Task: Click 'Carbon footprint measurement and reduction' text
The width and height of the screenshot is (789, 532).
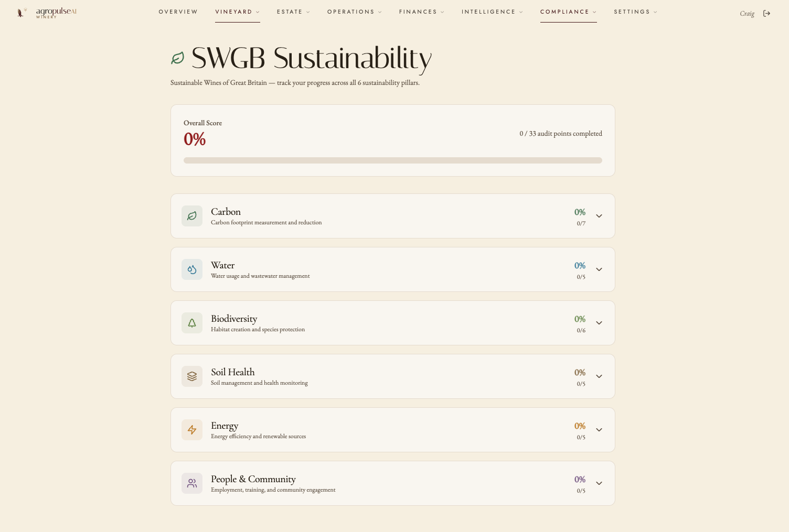Action: [x=266, y=223]
